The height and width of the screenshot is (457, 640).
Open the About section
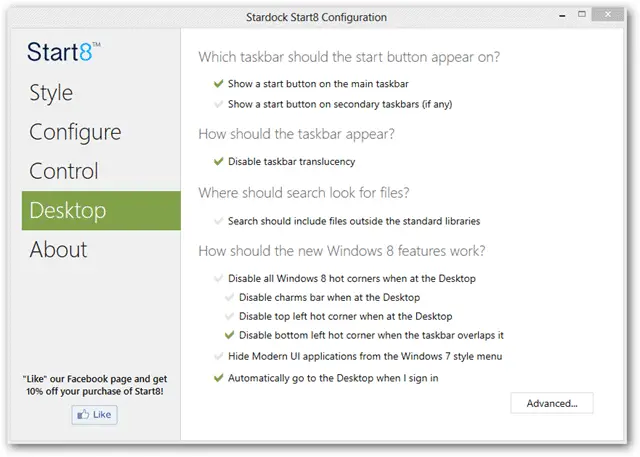coord(58,249)
